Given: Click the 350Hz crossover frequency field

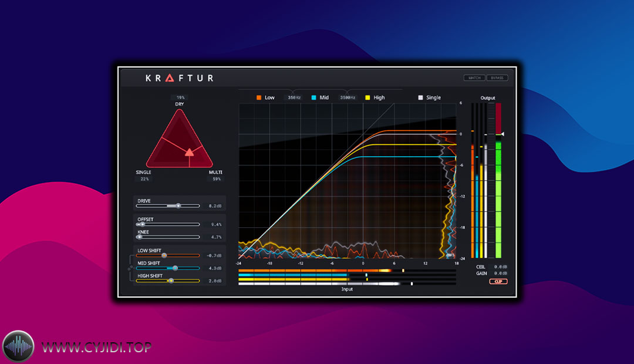Looking at the screenshot, I should [294, 97].
